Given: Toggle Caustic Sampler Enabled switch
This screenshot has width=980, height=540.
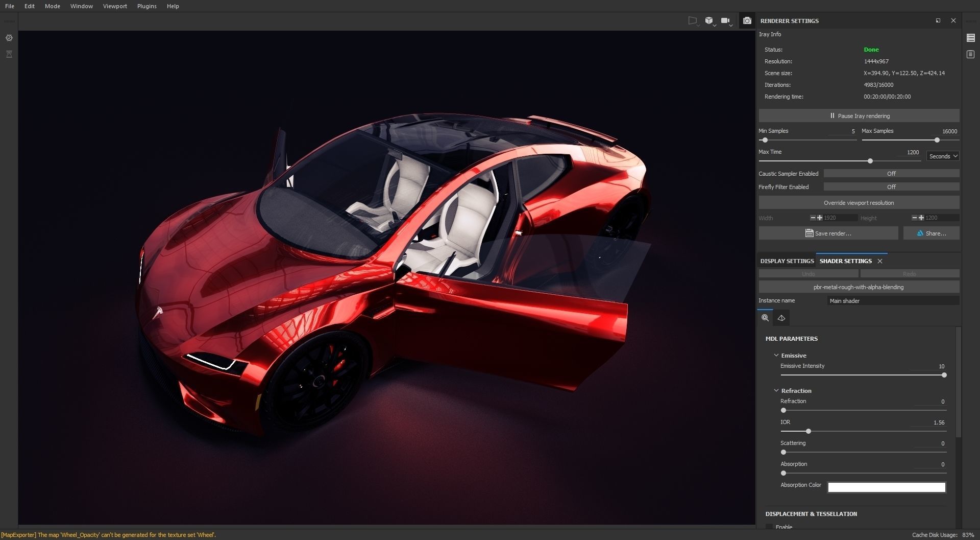Looking at the screenshot, I should pyautogui.click(x=891, y=174).
